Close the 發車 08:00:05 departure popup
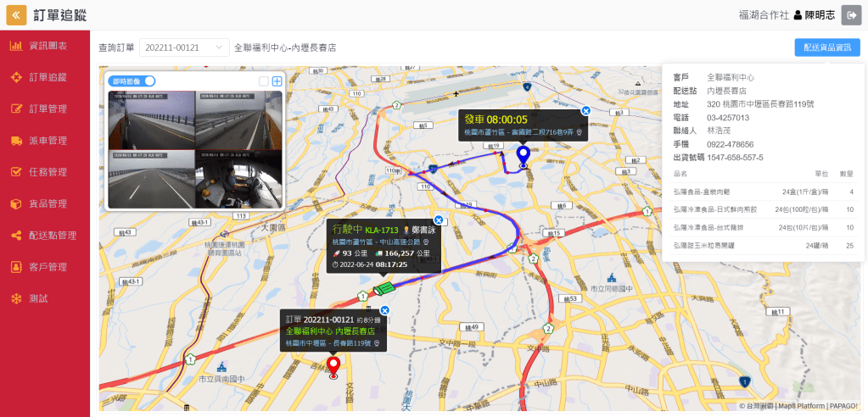Viewport: 868px width, 417px height. (585, 111)
